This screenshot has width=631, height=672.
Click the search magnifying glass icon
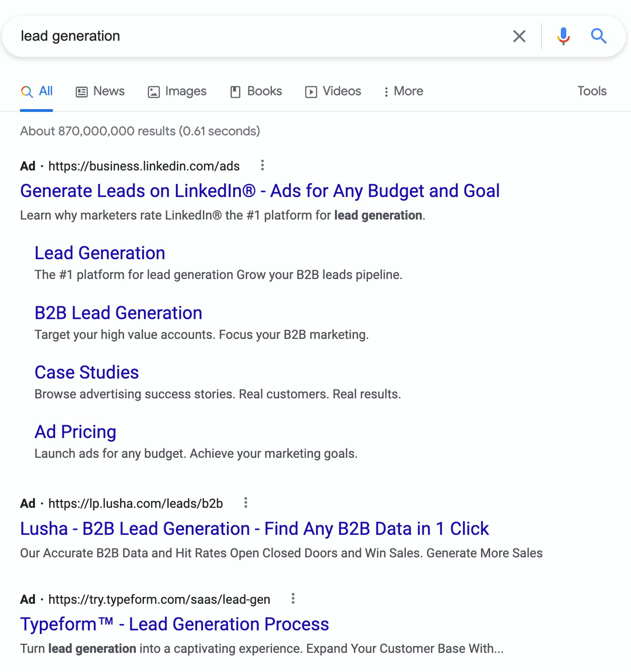pyautogui.click(x=599, y=36)
